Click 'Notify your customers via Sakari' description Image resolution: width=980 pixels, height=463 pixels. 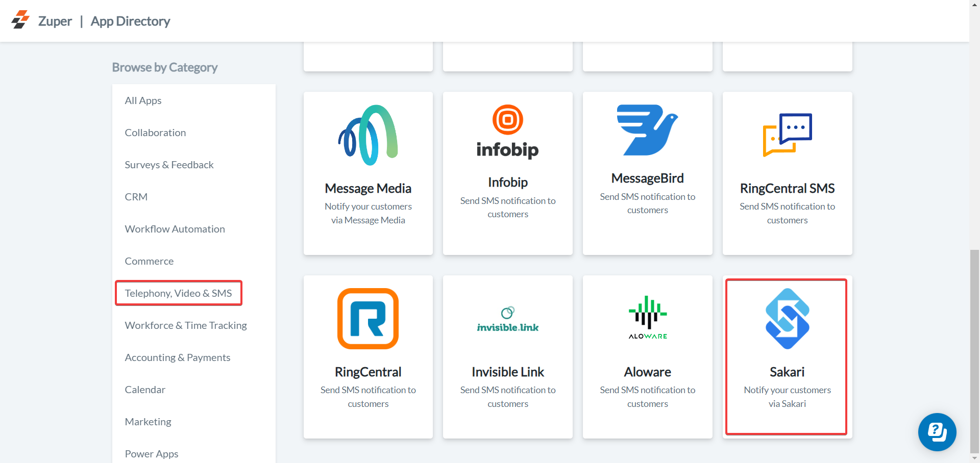pyautogui.click(x=788, y=397)
